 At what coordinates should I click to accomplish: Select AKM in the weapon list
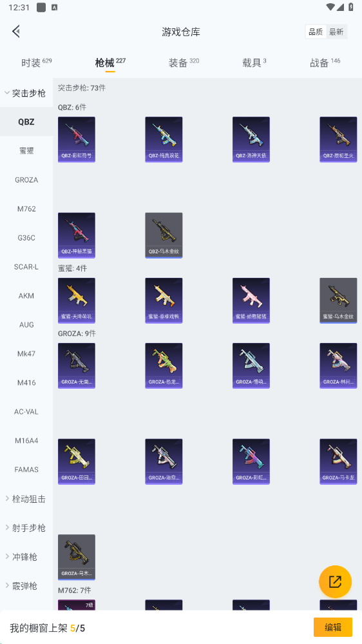pyautogui.click(x=26, y=296)
